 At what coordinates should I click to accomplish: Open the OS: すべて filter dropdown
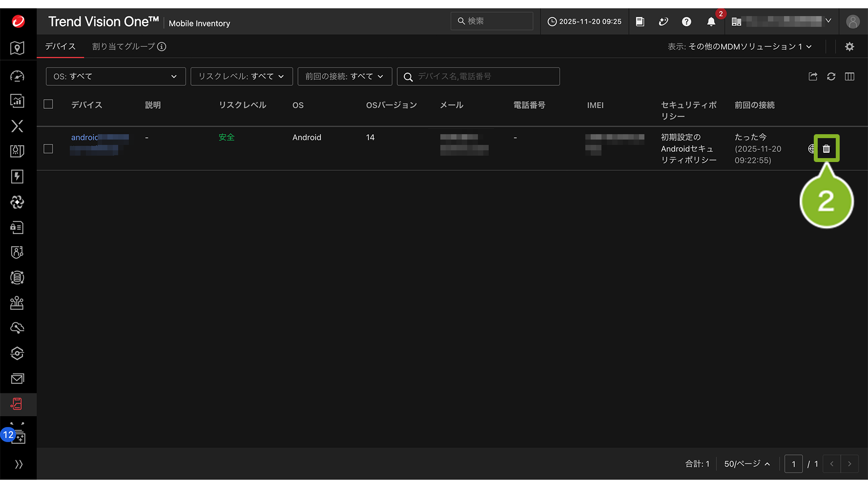[x=116, y=77]
